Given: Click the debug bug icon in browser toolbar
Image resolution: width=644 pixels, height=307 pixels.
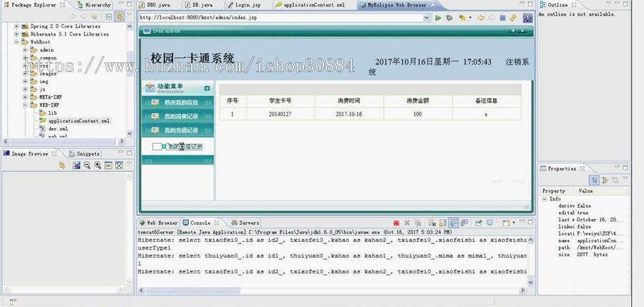Looking at the screenshot, I should coord(449,18).
